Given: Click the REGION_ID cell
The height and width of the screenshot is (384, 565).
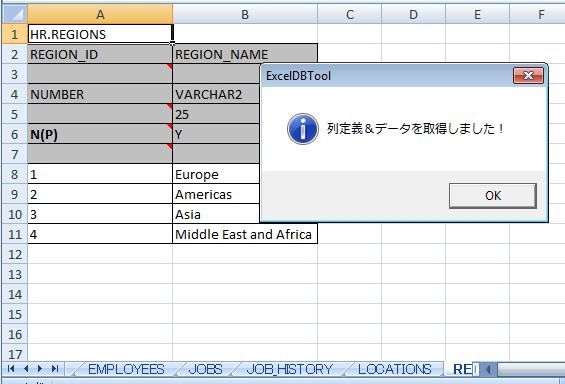Looking at the screenshot, I should [x=100, y=54].
